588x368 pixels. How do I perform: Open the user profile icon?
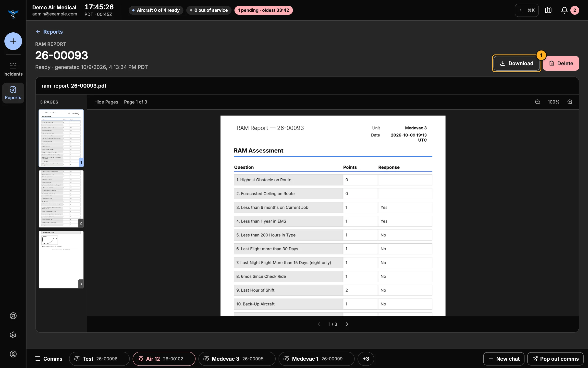click(13, 354)
